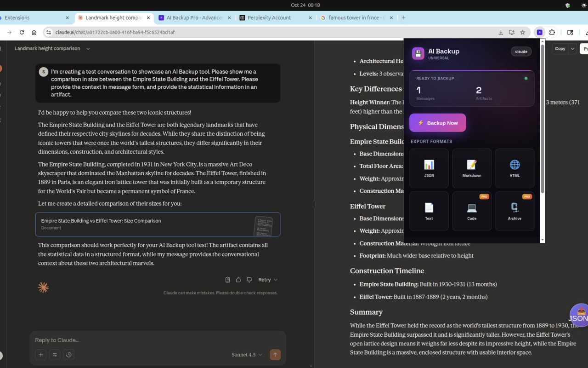Click the plus attach button in composer
588x368 pixels.
pyautogui.click(x=41, y=355)
